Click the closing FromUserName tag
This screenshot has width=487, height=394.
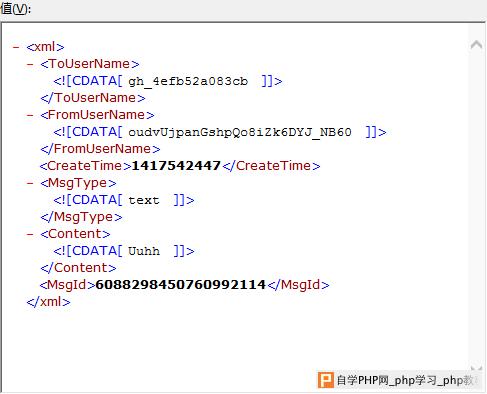tap(100, 149)
